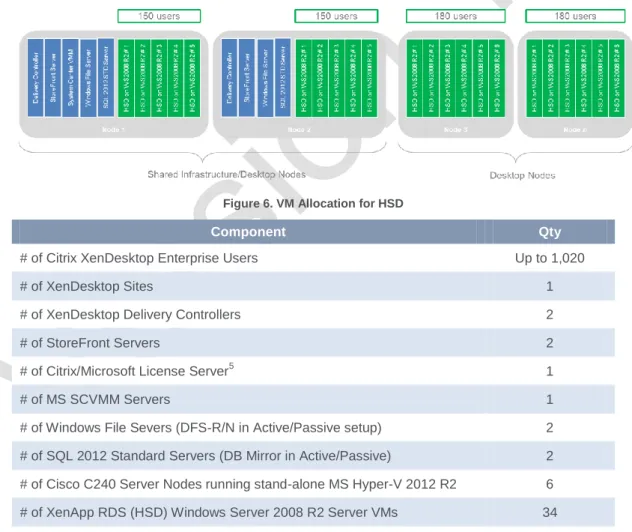
Task: Click quantity 6 in the Cisco C240 row
Action: click(550, 484)
